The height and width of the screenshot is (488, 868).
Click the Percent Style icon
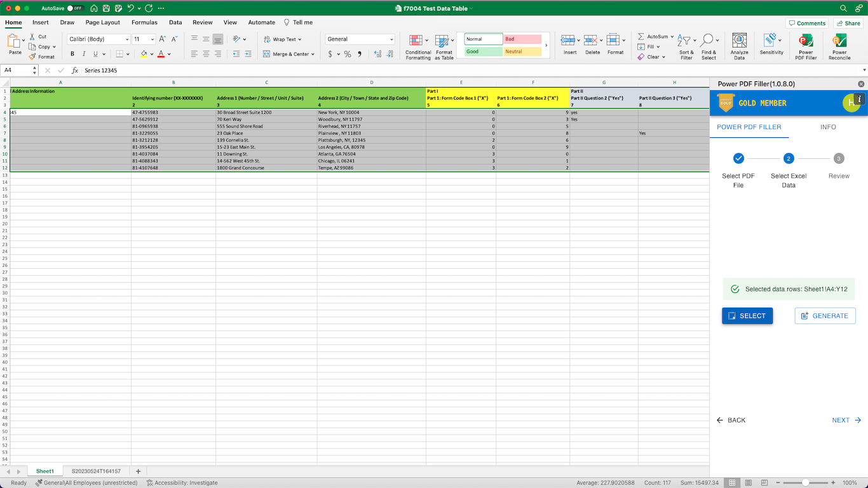[347, 54]
